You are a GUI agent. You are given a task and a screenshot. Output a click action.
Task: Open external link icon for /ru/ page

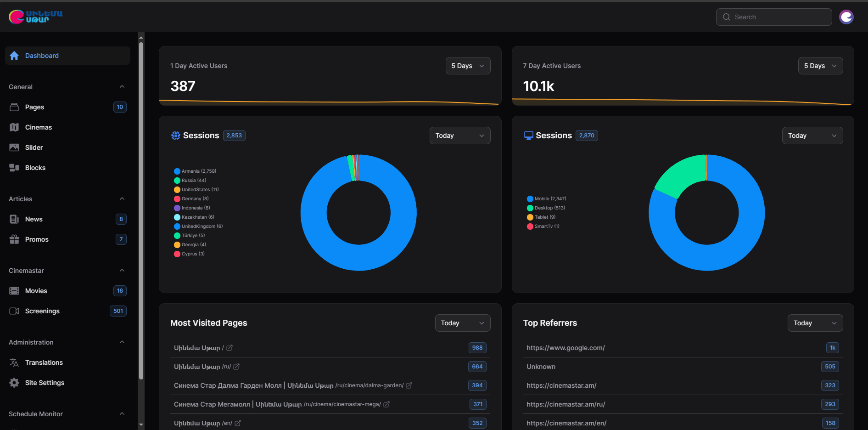[x=236, y=367]
